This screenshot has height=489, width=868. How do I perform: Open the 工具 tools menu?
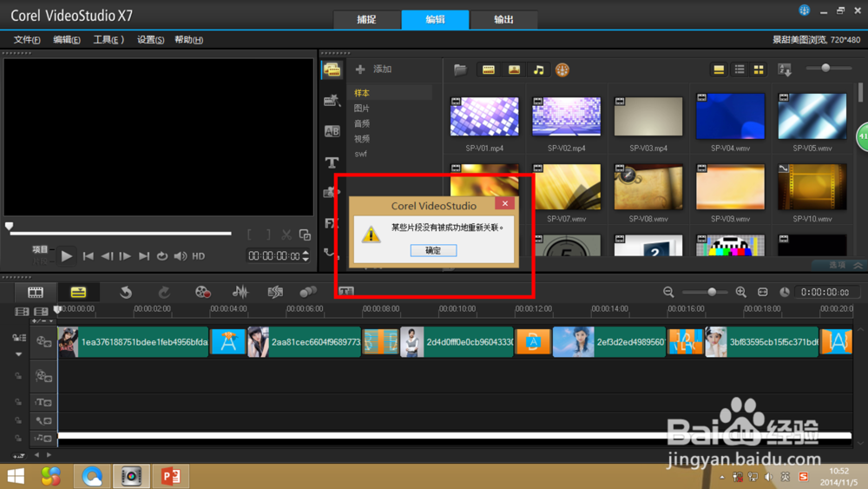pyautogui.click(x=108, y=40)
